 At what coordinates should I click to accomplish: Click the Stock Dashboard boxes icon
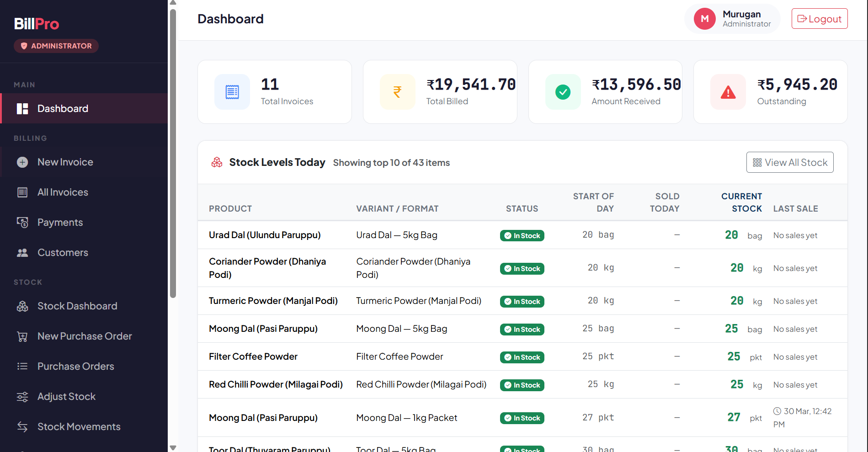22,306
